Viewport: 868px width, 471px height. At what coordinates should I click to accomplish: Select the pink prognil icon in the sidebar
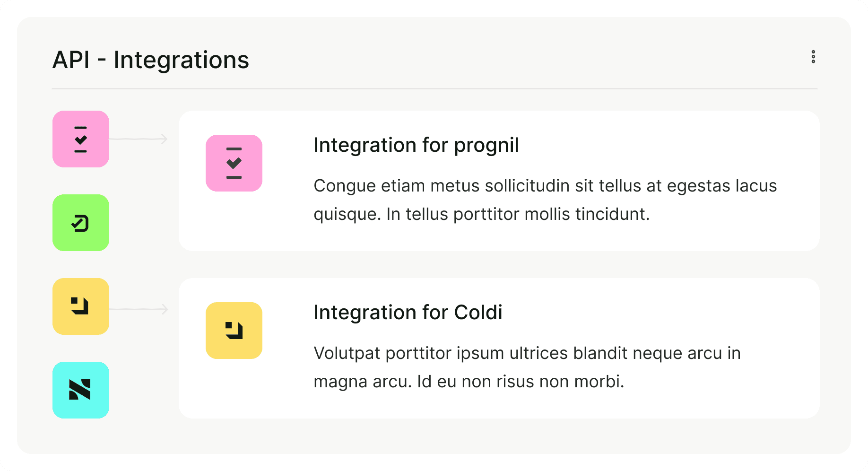pyautogui.click(x=81, y=139)
